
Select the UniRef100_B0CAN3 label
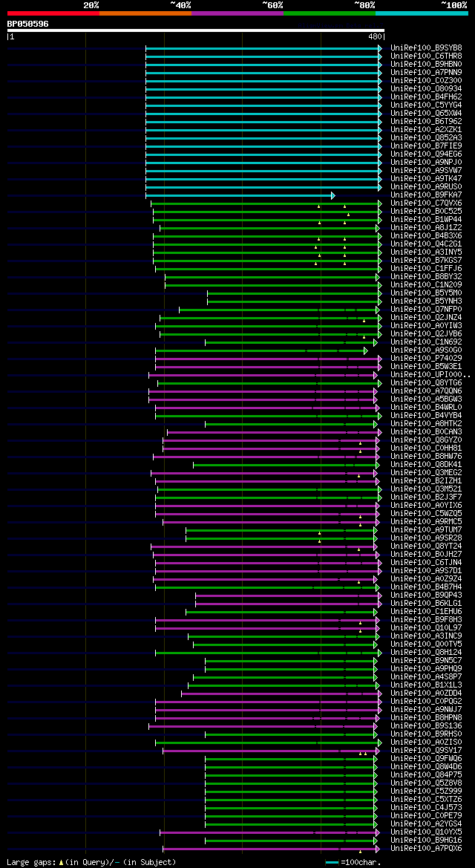click(426, 432)
